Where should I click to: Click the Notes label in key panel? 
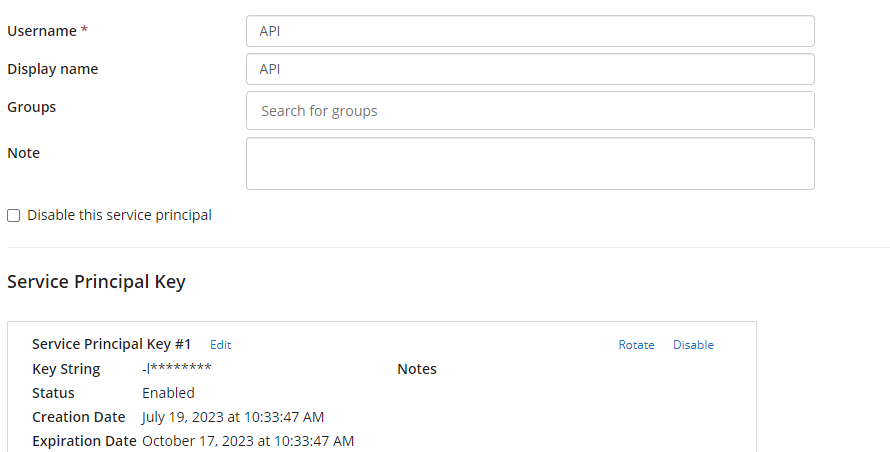417,369
